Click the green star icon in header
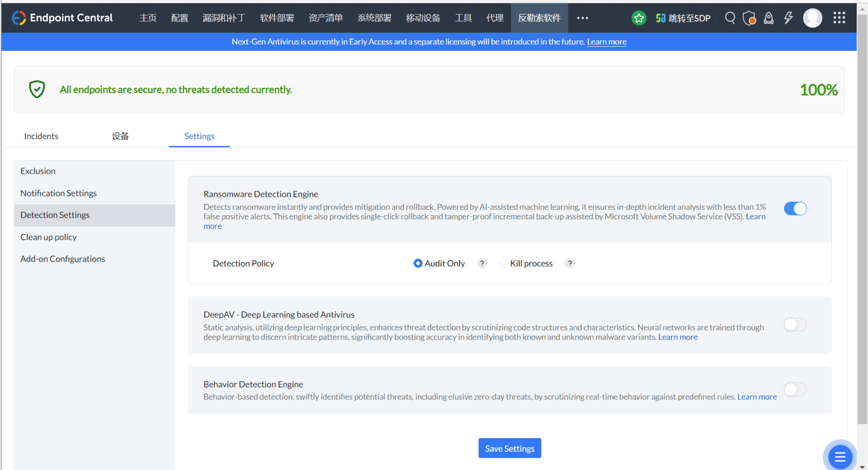868x470 pixels. click(639, 18)
